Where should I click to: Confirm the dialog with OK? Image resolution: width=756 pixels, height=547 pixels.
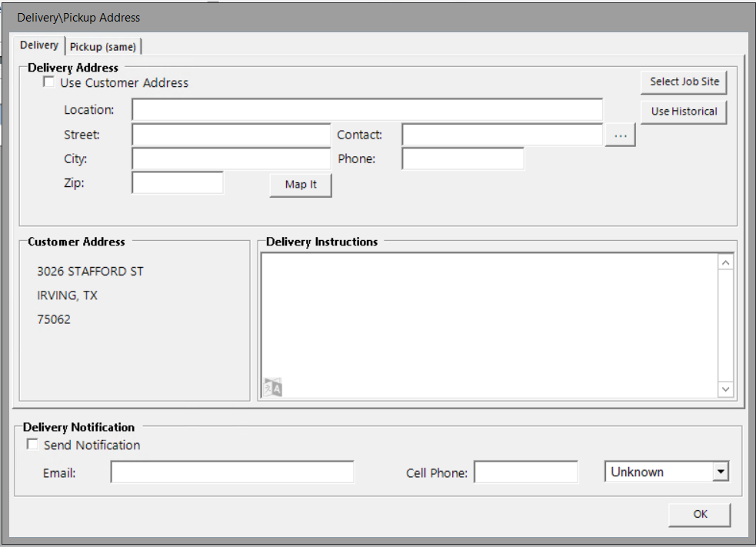[x=699, y=514]
